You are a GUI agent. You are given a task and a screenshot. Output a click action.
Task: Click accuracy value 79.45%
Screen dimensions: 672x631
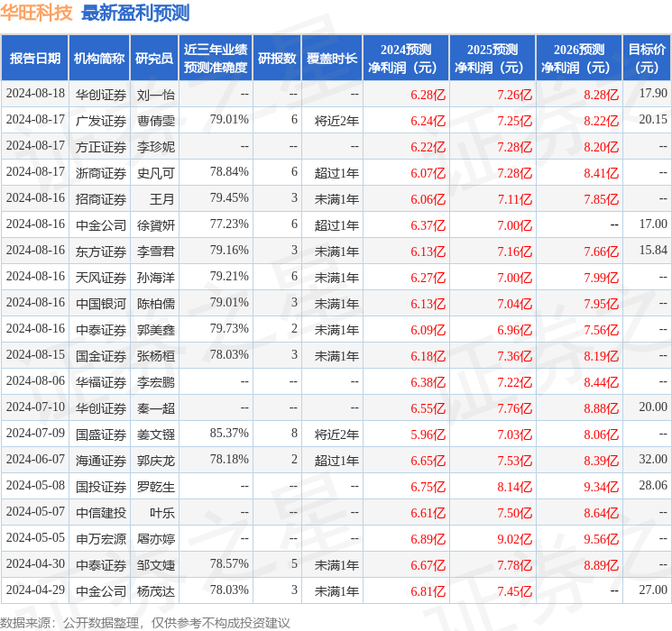coord(229,198)
